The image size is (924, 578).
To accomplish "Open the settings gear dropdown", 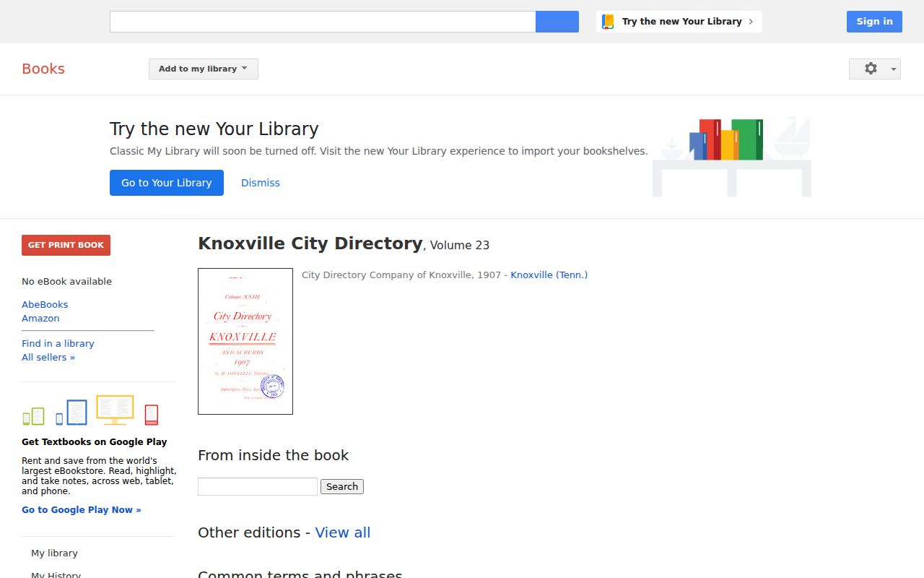I will (x=874, y=69).
